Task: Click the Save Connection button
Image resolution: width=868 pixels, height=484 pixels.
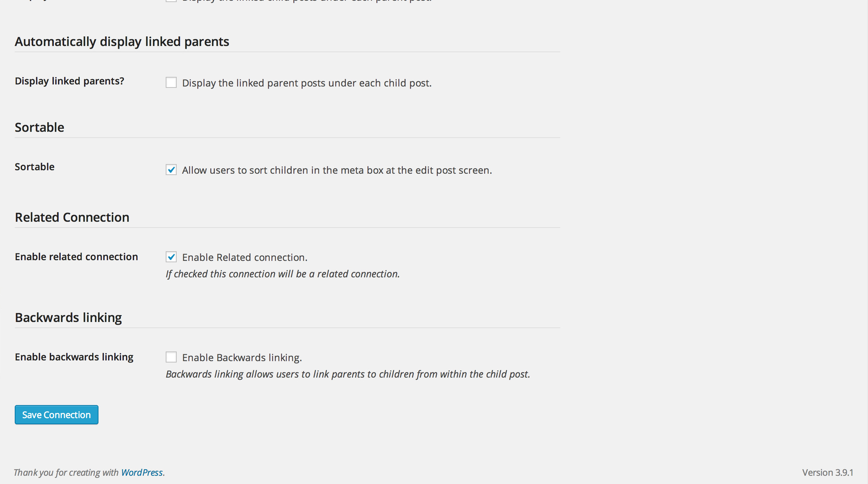Action: point(57,415)
